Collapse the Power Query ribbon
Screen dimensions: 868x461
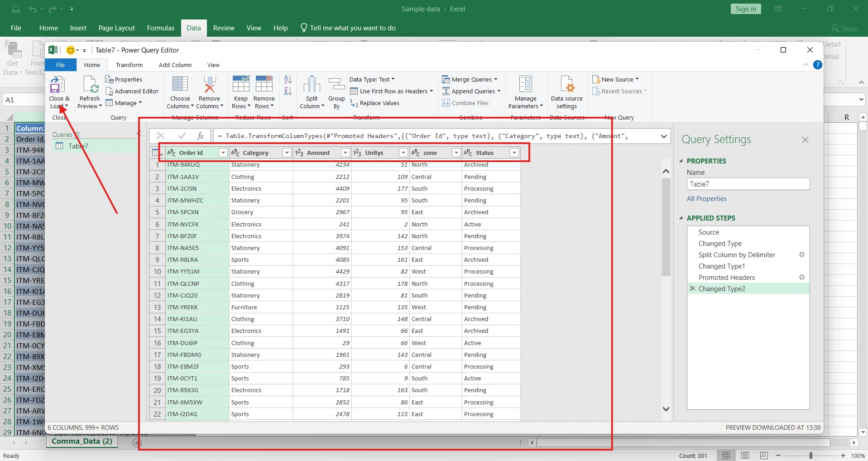pos(806,65)
